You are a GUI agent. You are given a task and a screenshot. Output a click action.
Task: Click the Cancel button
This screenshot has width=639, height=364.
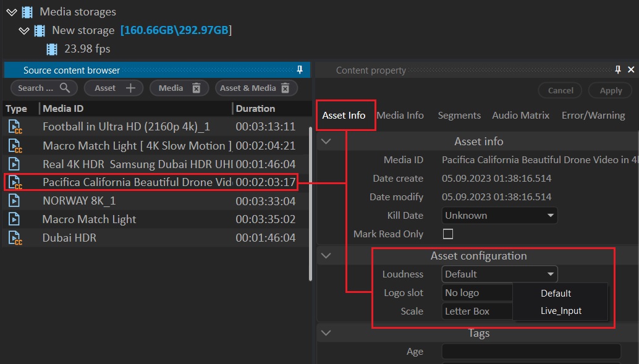(x=560, y=90)
